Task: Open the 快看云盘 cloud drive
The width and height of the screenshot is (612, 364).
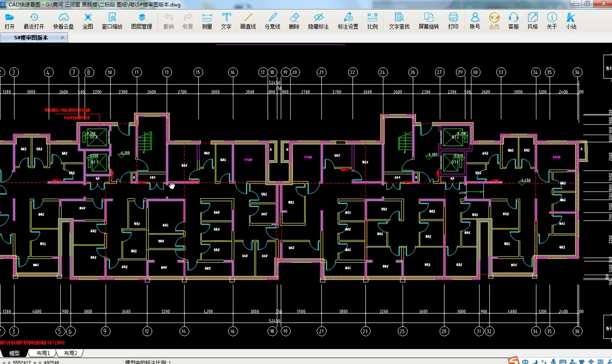Action: [x=63, y=21]
